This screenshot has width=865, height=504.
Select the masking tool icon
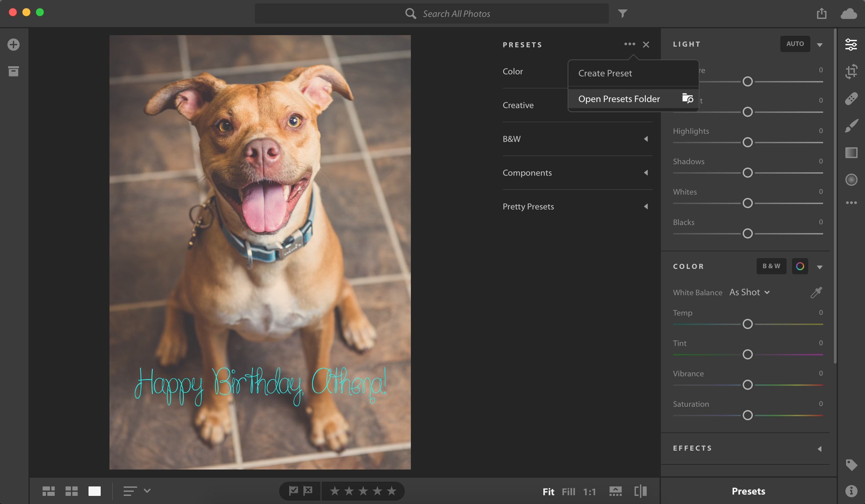point(852,179)
